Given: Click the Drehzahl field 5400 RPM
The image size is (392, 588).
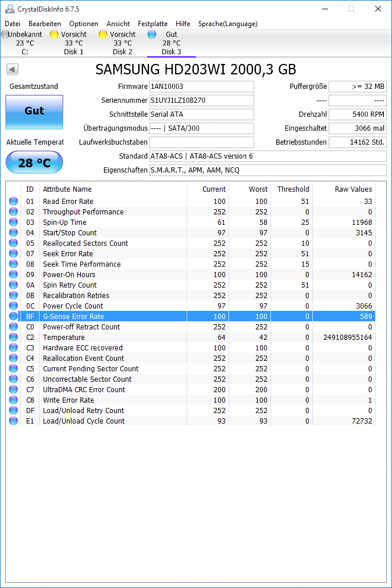Looking at the screenshot, I should click(x=358, y=114).
